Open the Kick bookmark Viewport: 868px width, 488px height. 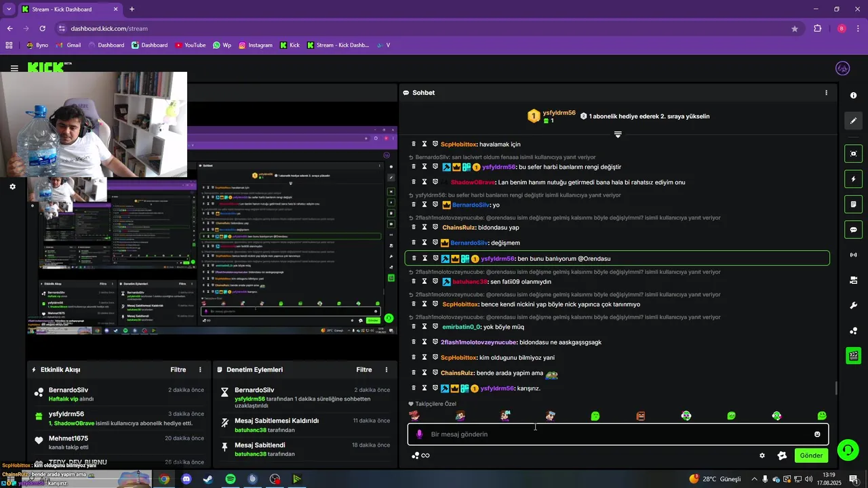pyautogui.click(x=289, y=45)
